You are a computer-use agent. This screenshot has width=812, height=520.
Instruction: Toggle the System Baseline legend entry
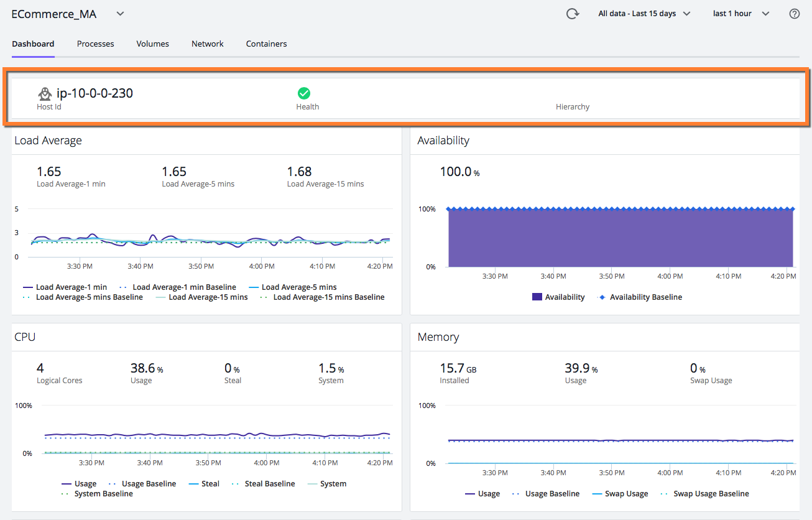(x=97, y=494)
